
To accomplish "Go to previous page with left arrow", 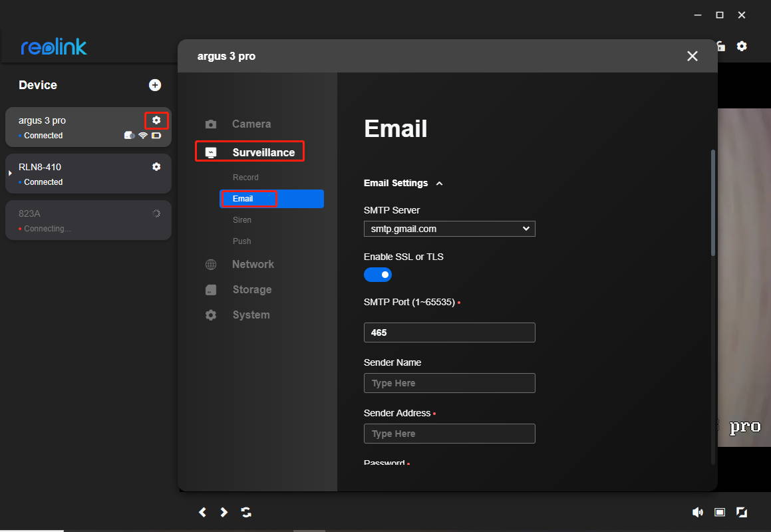I will click(202, 512).
